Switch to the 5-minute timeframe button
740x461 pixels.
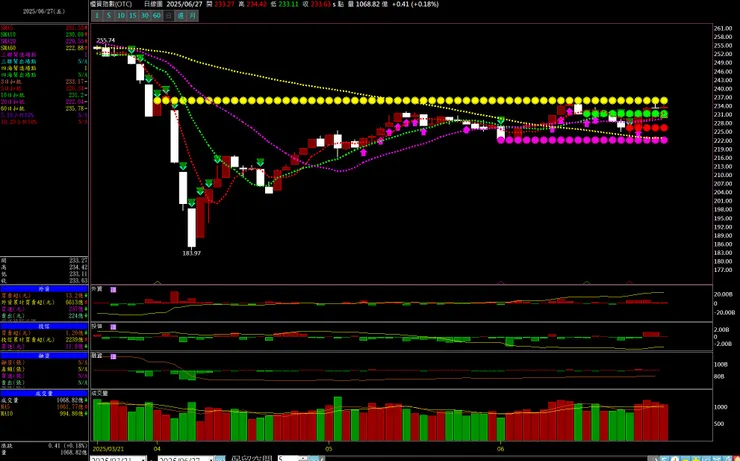pyautogui.click(x=109, y=16)
